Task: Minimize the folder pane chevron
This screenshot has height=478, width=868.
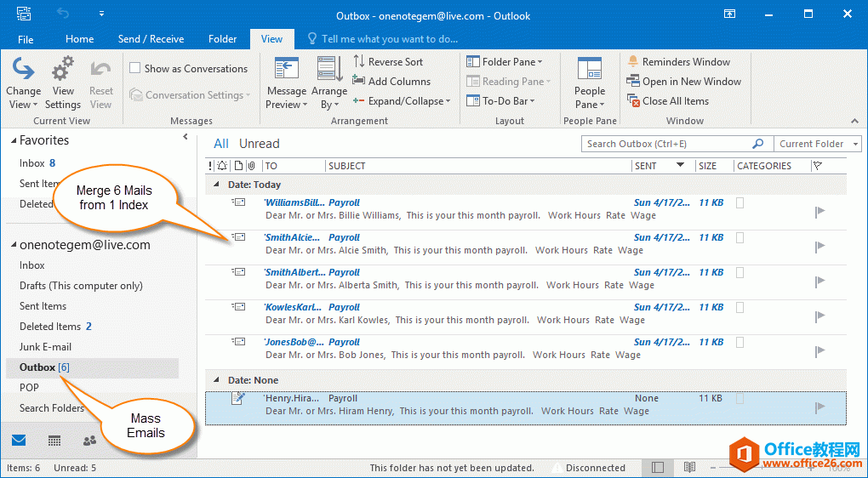Action: point(186,137)
